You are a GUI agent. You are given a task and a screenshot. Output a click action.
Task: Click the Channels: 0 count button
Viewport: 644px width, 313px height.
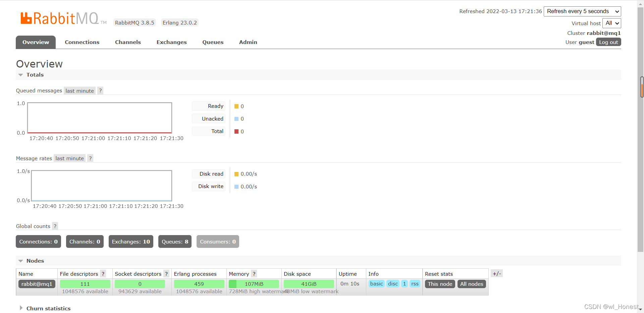point(85,241)
